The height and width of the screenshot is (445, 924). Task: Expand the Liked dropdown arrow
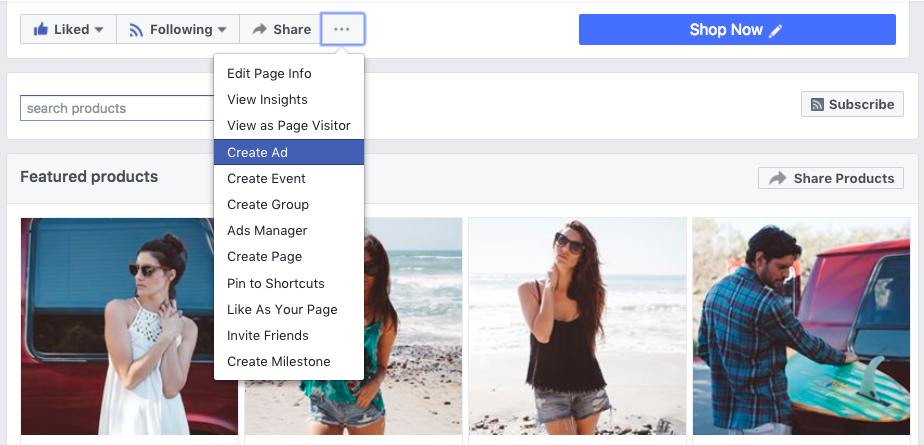(x=99, y=30)
